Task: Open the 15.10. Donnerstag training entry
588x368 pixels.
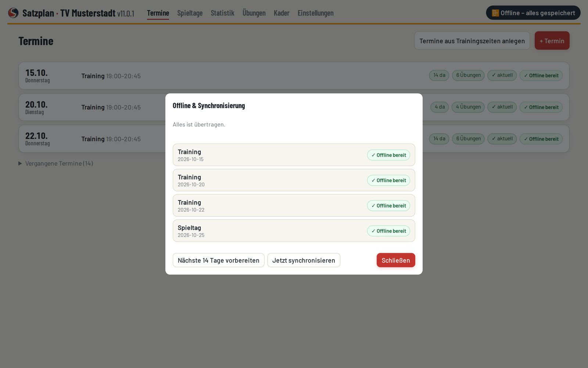Action: (x=294, y=75)
